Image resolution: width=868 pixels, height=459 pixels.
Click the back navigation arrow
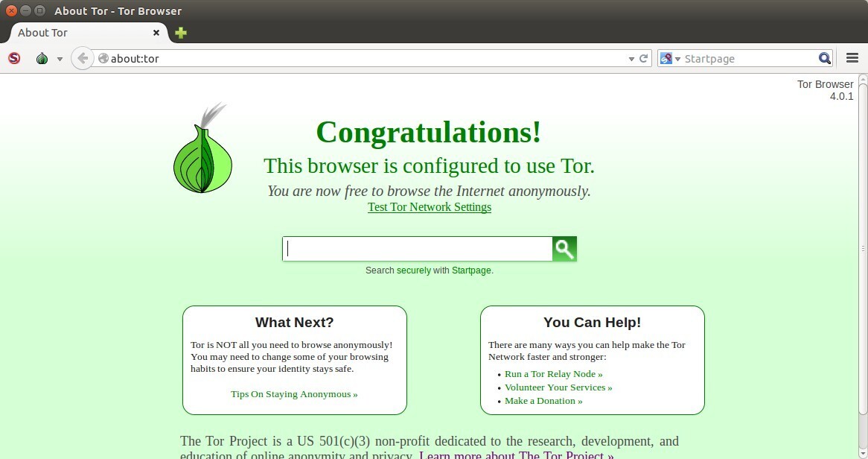point(82,57)
